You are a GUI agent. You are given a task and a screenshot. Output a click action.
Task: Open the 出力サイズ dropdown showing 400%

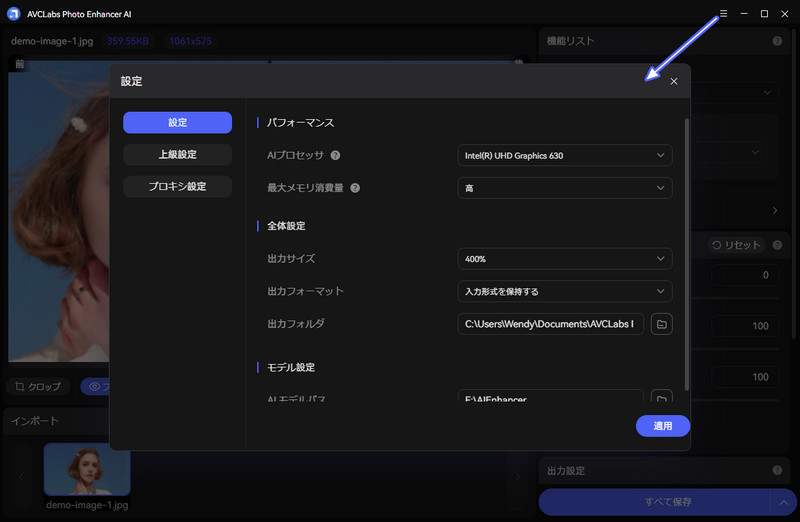(x=565, y=259)
